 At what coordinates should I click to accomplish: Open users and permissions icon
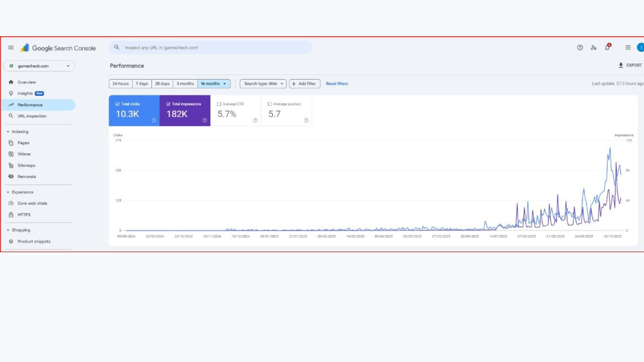coord(593,47)
